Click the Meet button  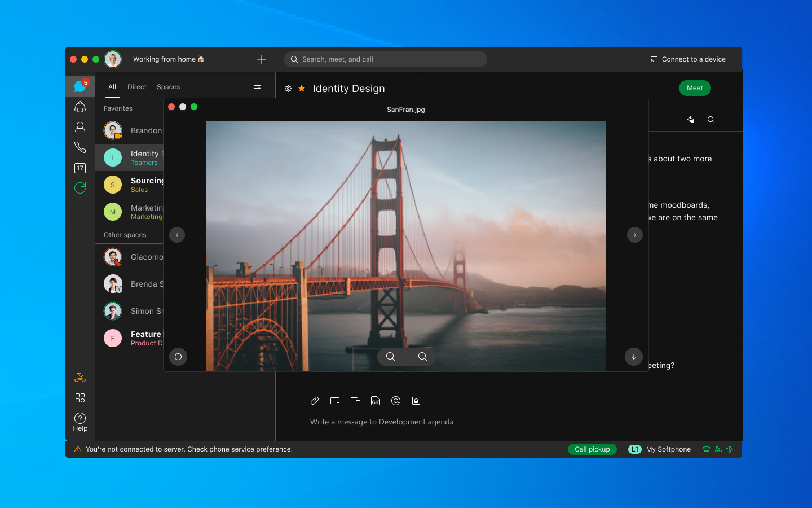(695, 88)
